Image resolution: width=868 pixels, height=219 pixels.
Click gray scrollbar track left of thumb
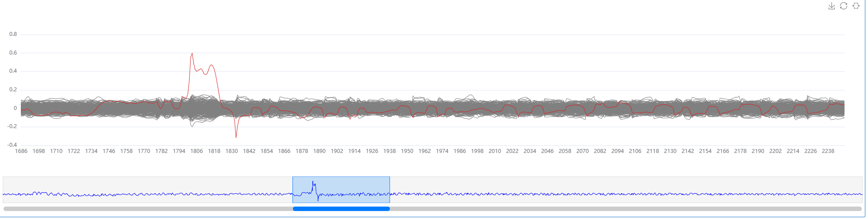pyautogui.click(x=146, y=208)
